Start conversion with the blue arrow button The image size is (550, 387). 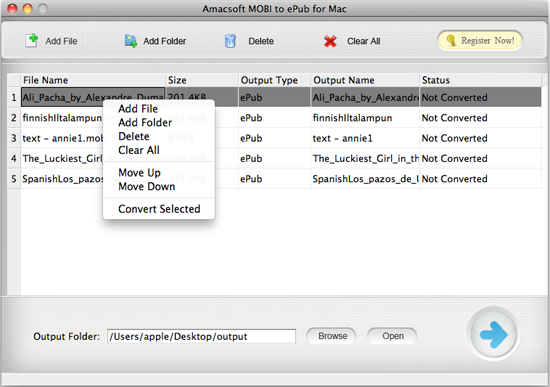[494, 334]
